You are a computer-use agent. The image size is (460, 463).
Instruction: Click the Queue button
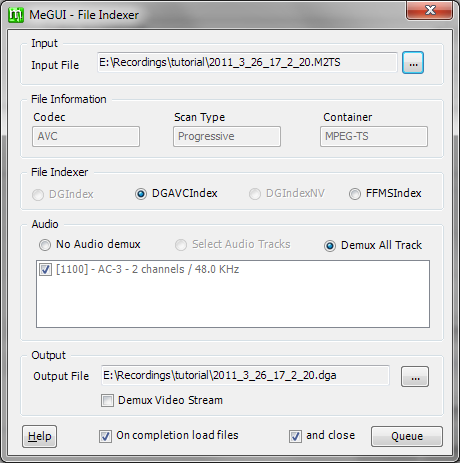[407, 436]
